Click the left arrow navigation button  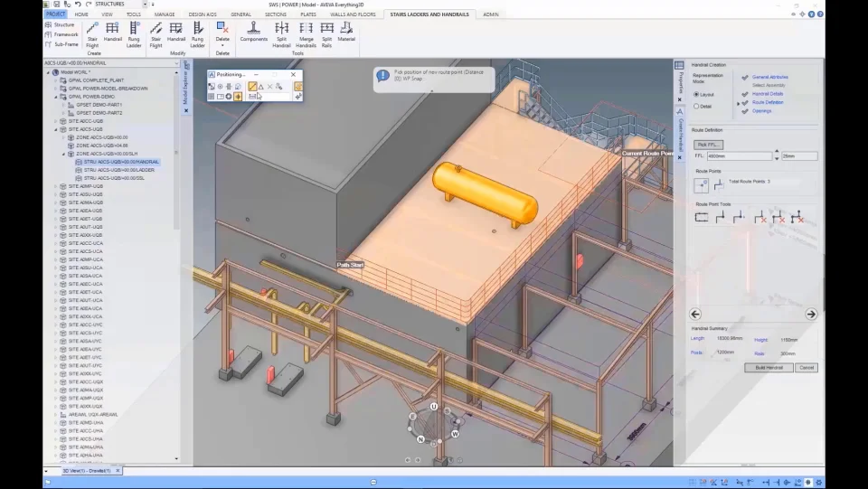coord(695,315)
